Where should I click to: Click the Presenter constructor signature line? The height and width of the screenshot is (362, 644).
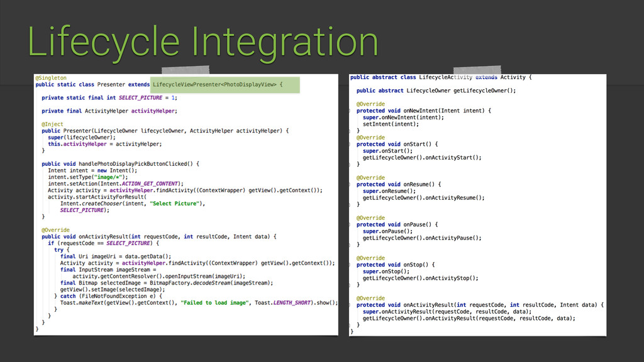[x=165, y=131]
